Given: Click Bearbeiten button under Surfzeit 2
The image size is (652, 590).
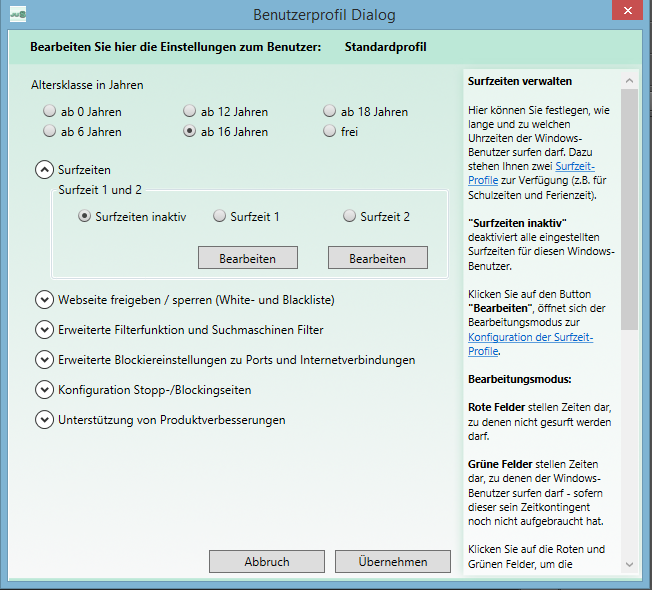Looking at the screenshot, I should pos(377,258).
